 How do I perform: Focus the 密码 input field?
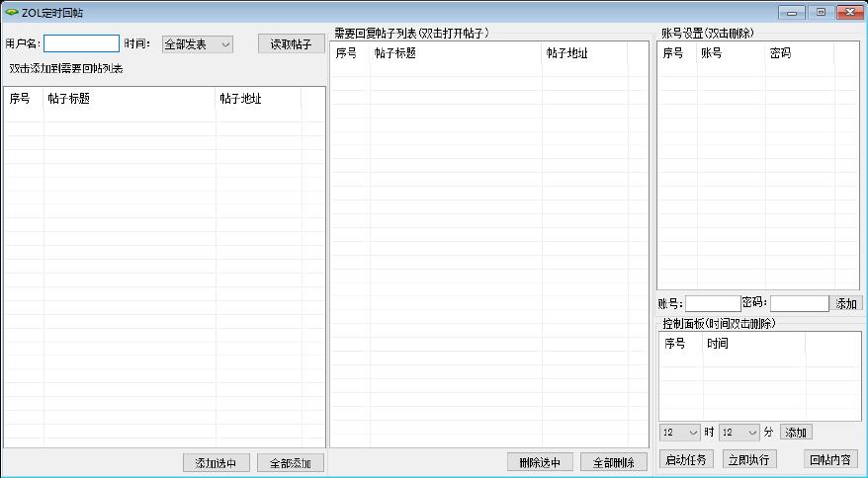tap(799, 303)
